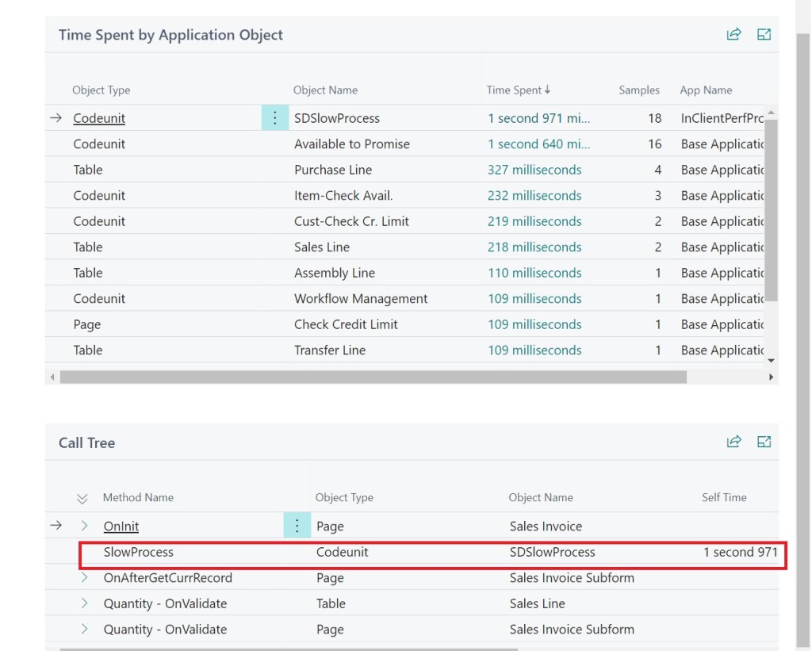
Task: Expand Time Spent by Application Object panel
Action: (x=764, y=34)
